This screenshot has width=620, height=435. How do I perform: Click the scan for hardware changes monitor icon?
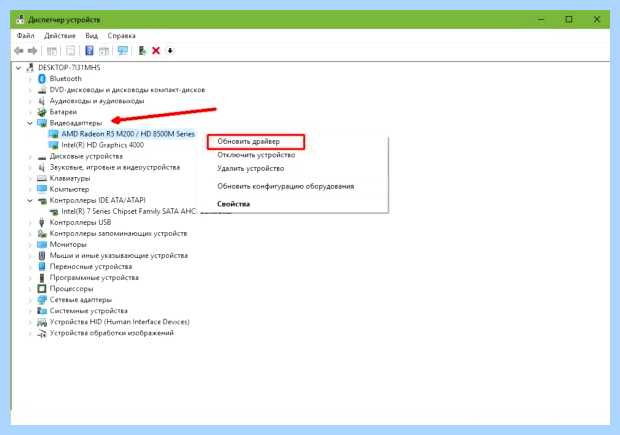123,51
